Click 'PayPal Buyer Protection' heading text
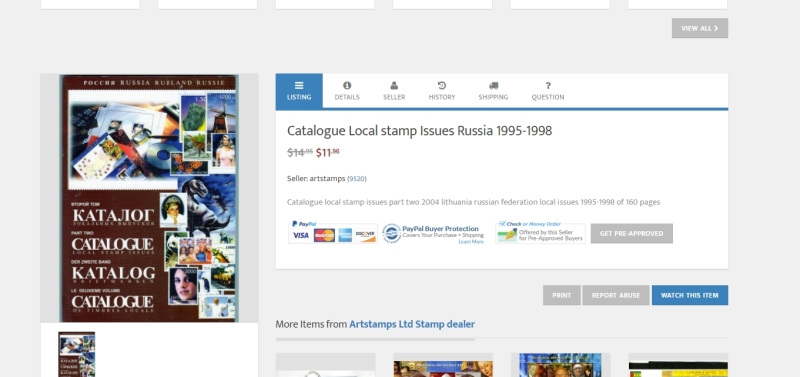The image size is (800, 377). pyautogui.click(x=440, y=229)
